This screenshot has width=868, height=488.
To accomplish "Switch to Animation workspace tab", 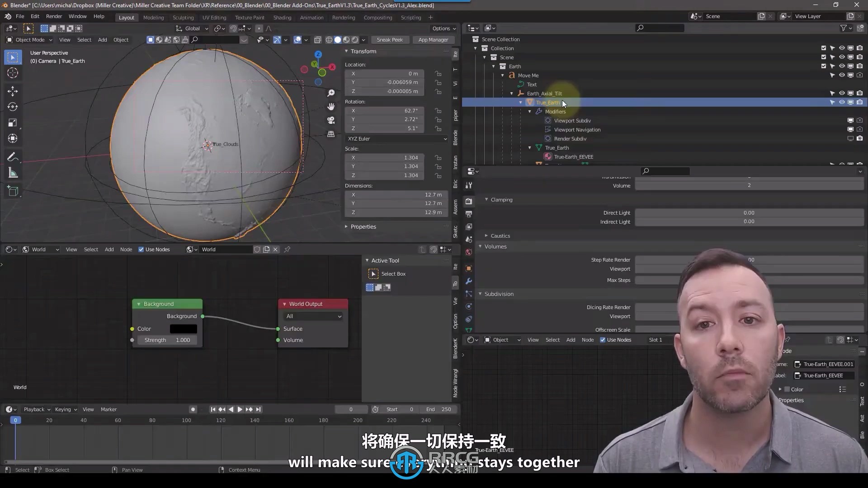I will (311, 18).
